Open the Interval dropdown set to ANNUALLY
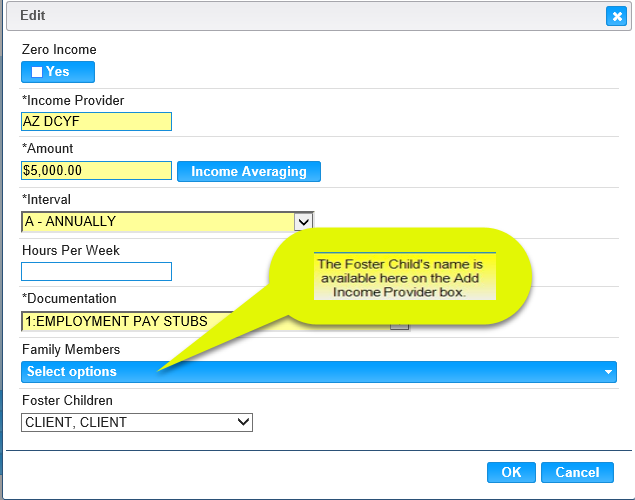The image size is (635, 500). (168, 221)
